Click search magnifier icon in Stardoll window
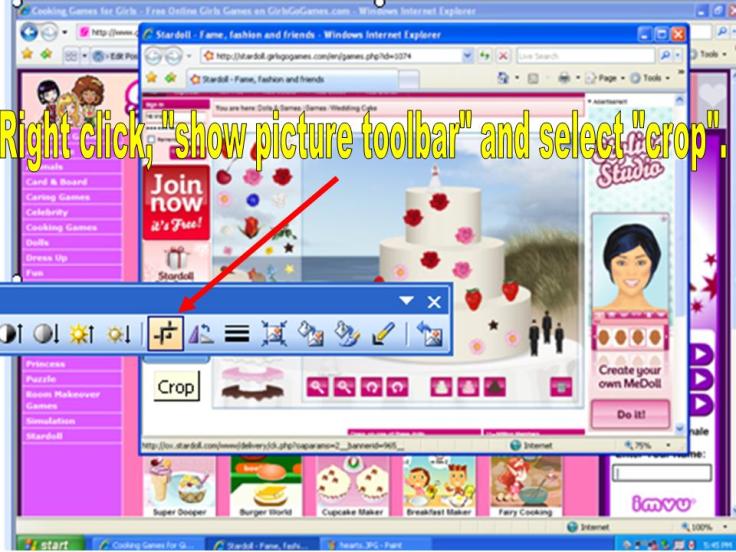Screen dimensions: 736x552 665,56
